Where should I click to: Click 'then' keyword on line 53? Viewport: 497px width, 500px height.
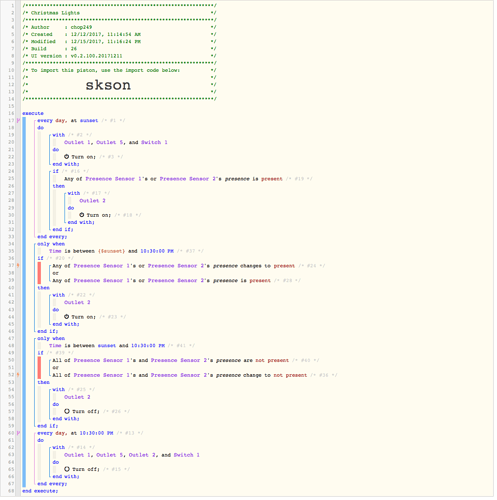click(x=43, y=382)
